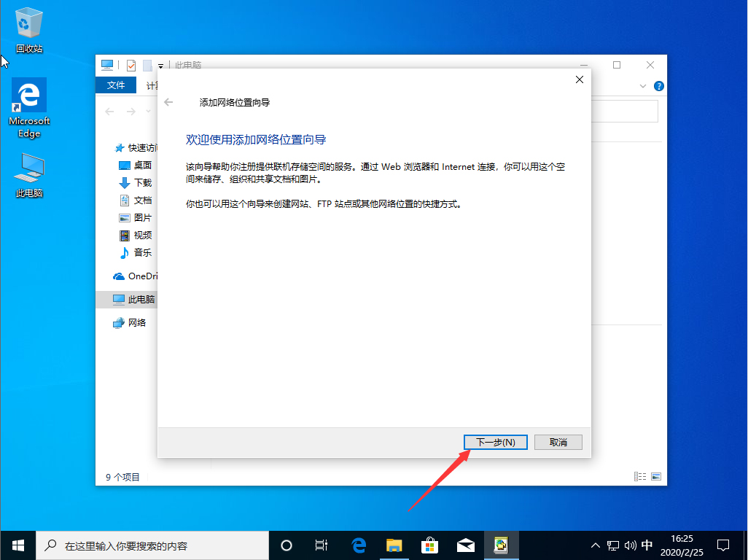Show hidden icons in the system tray
Image resolution: width=748 pixels, height=560 pixels.
pos(596,545)
